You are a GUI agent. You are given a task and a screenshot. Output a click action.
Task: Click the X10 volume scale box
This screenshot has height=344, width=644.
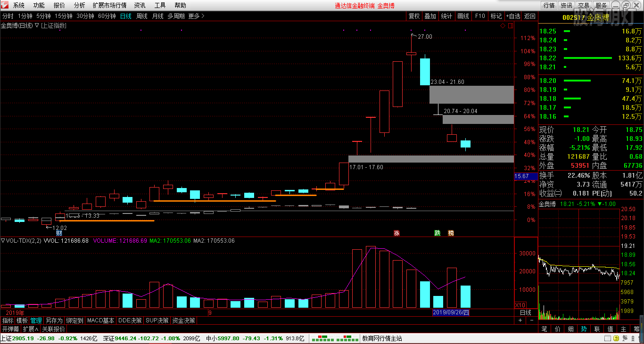[x=520, y=305]
